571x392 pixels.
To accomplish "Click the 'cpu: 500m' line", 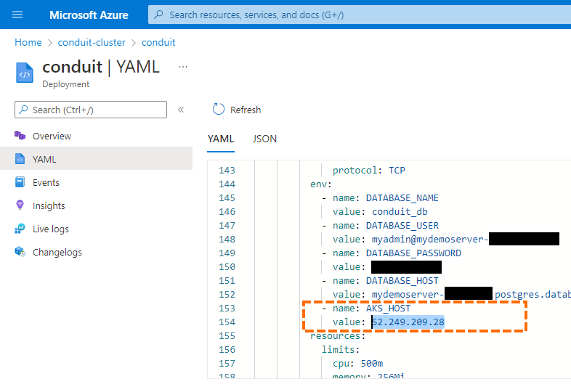I will [x=357, y=364].
